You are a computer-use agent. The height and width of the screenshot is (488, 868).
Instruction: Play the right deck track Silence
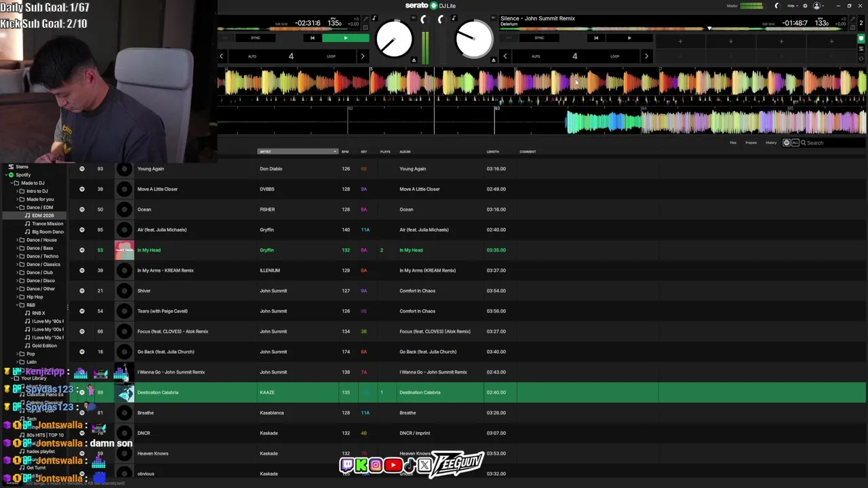click(x=629, y=38)
